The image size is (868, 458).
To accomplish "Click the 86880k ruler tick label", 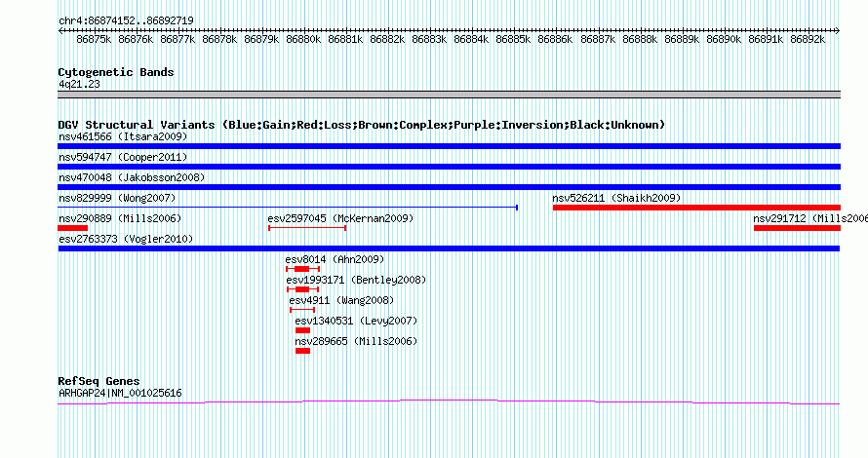I will click(303, 40).
